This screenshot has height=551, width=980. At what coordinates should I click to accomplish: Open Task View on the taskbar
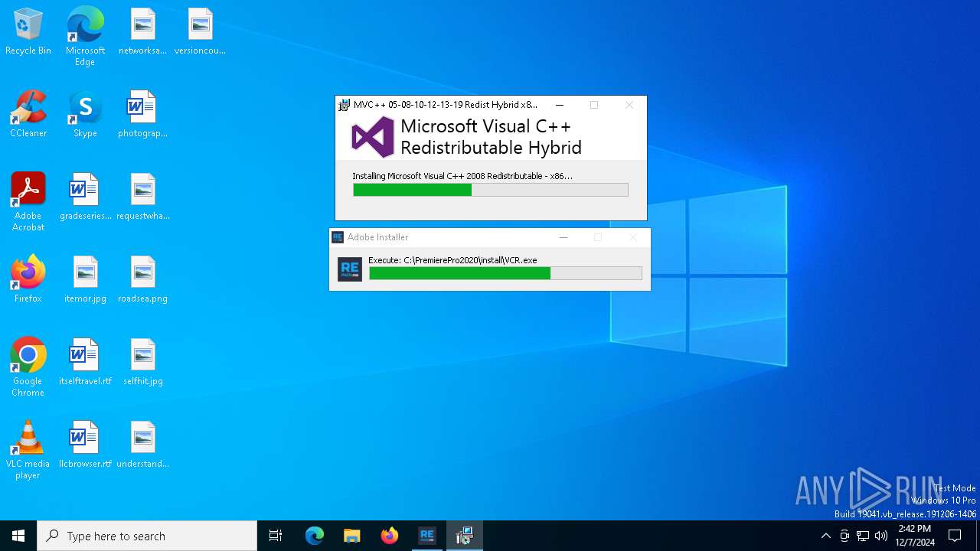tap(276, 536)
